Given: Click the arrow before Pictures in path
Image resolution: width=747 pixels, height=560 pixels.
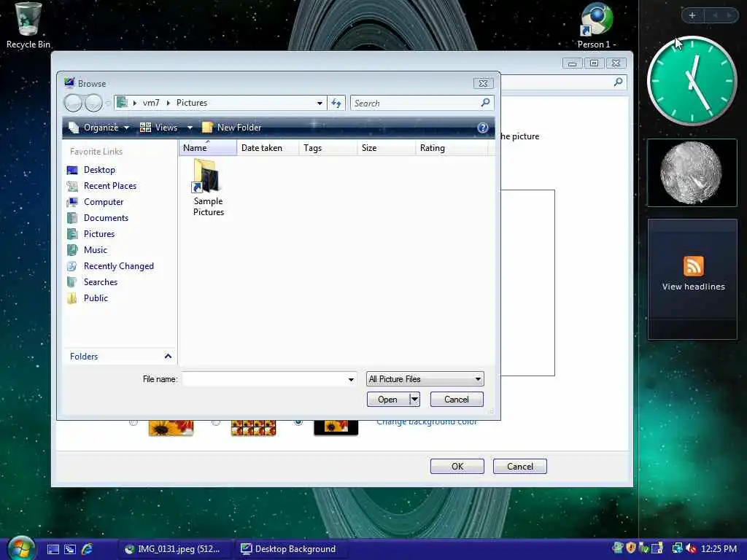Looking at the screenshot, I should [169, 103].
